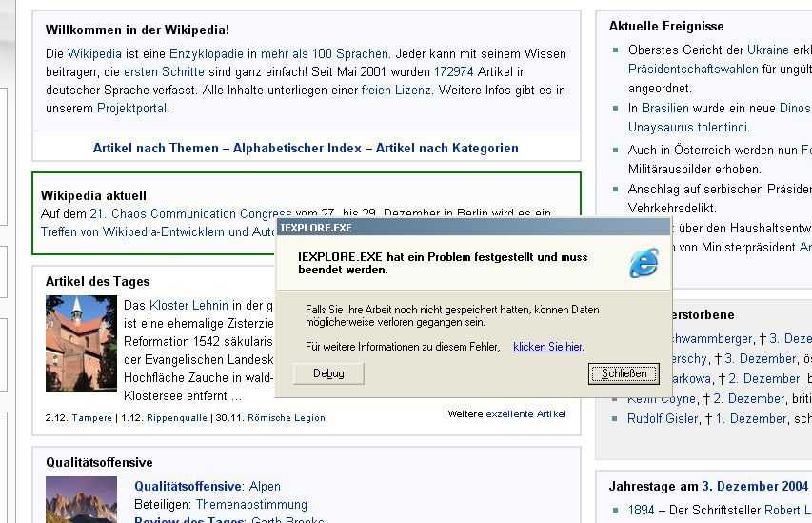812x523 pixels.
Task: Click the Alps mountain thumbnail image
Action: pos(81,500)
